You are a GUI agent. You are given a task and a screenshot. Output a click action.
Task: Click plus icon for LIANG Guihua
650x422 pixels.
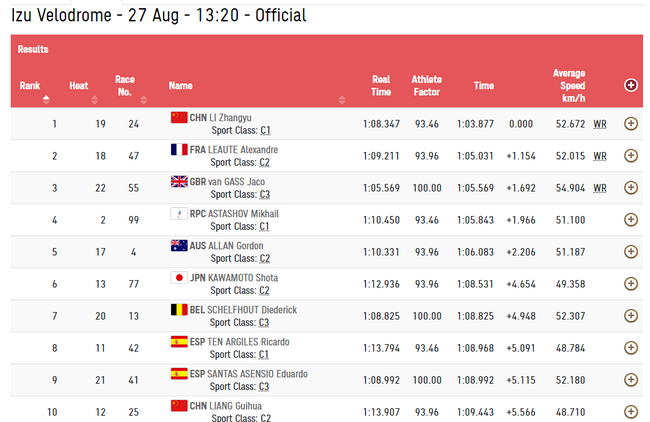click(631, 412)
